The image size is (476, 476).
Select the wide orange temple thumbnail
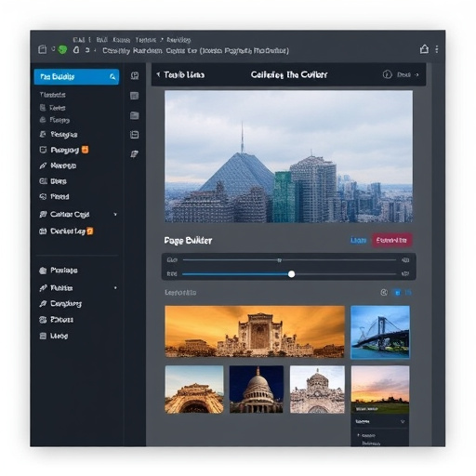tap(255, 332)
